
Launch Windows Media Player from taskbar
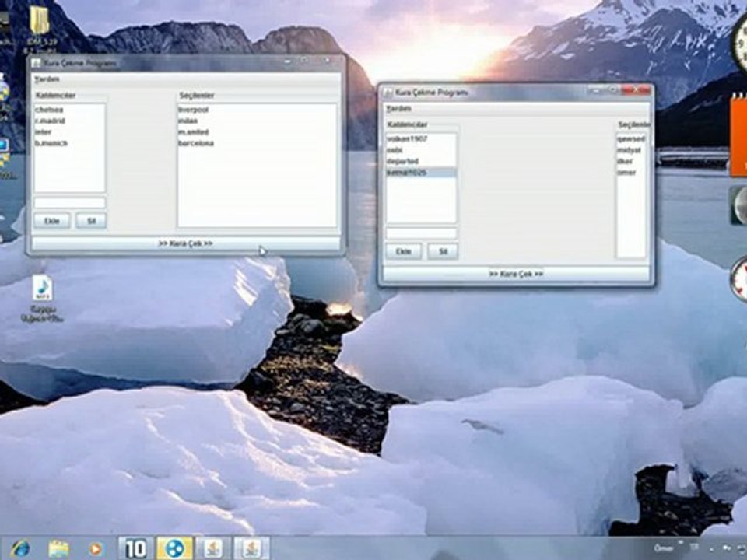(x=96, y=549)
